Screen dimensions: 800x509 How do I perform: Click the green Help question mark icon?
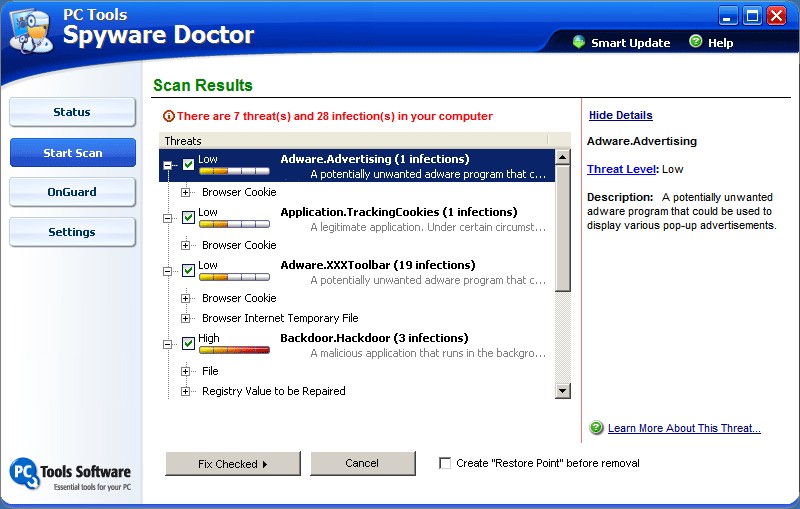coord(695,41)
